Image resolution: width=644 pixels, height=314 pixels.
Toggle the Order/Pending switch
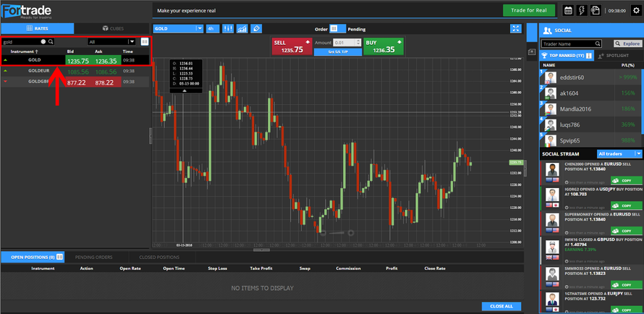pyautogui.click(x=334, y=29)
